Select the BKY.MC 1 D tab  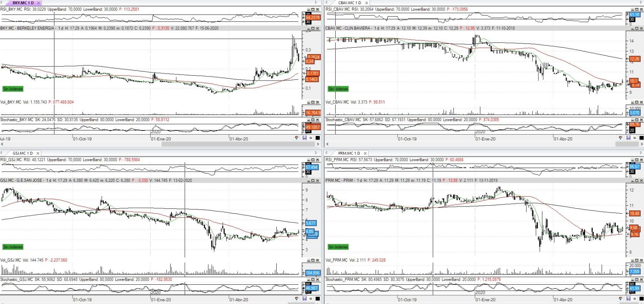[x=23, y=3]
